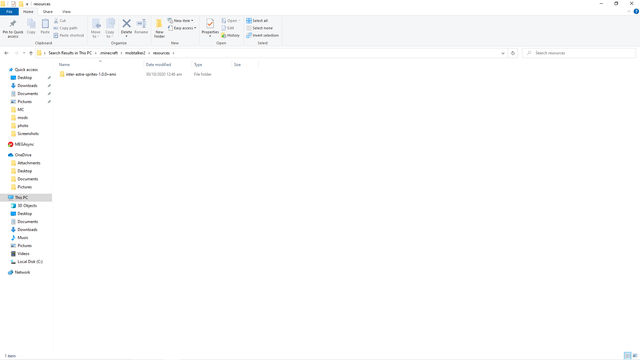Click Select all
The image size is (640, 360).
(257, 20)
